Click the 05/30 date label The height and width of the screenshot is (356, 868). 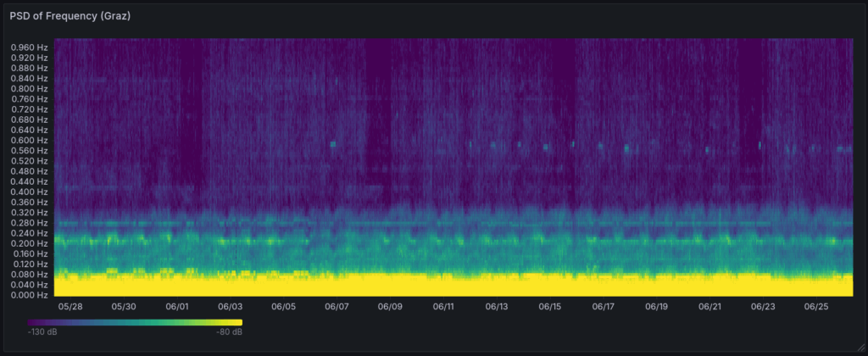point(124,306)
